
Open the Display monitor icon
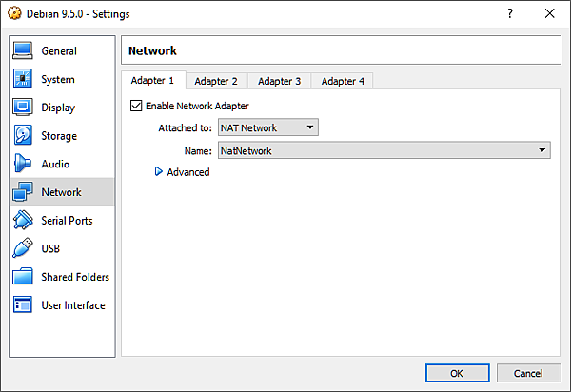pyautogui.click(x=24, y=108)
